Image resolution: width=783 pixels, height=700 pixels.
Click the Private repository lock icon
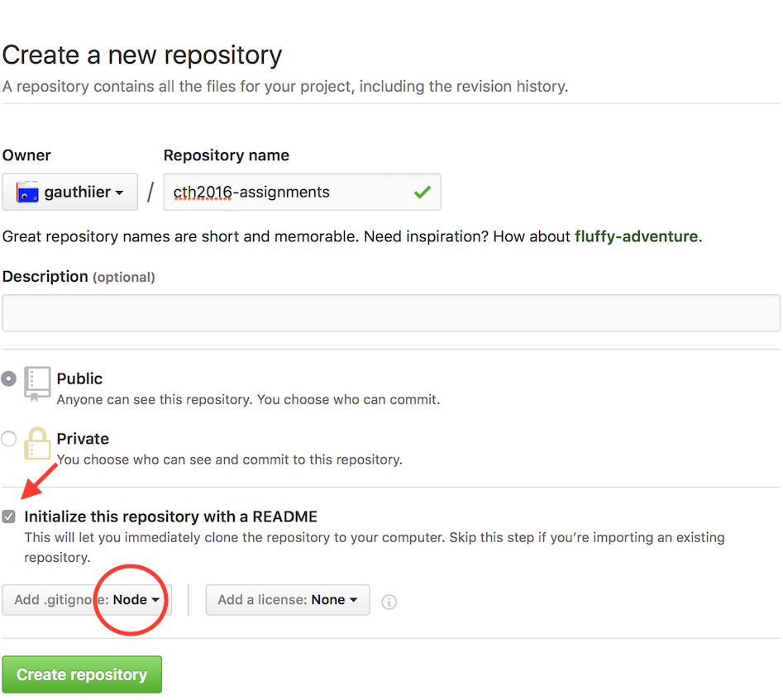tap(37, 443)
